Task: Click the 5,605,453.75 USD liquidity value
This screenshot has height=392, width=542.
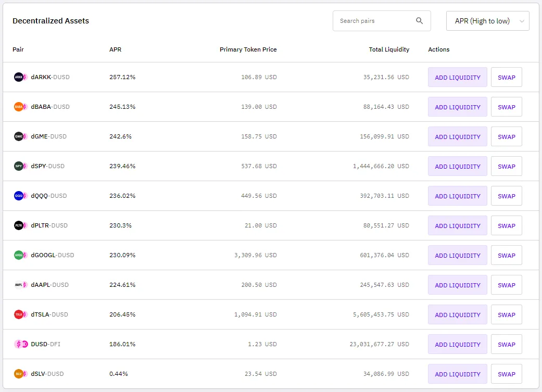Action: click(x=381, y=314)
